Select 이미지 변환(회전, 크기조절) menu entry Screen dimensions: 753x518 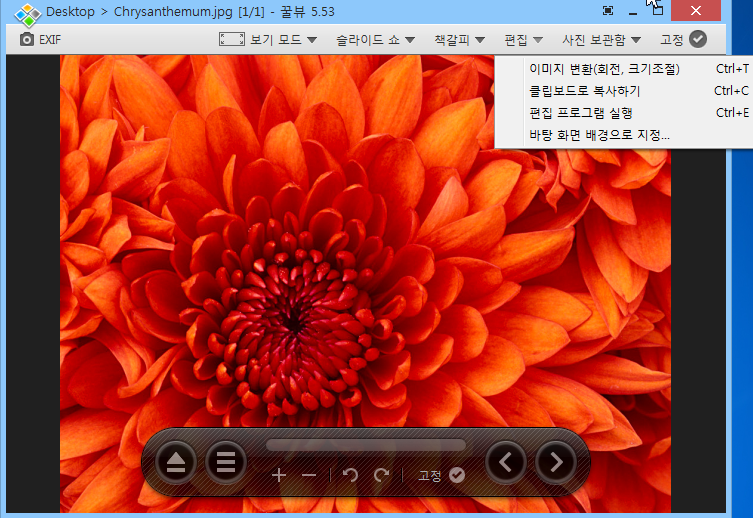pyautogui.click(x=624, y=69)
